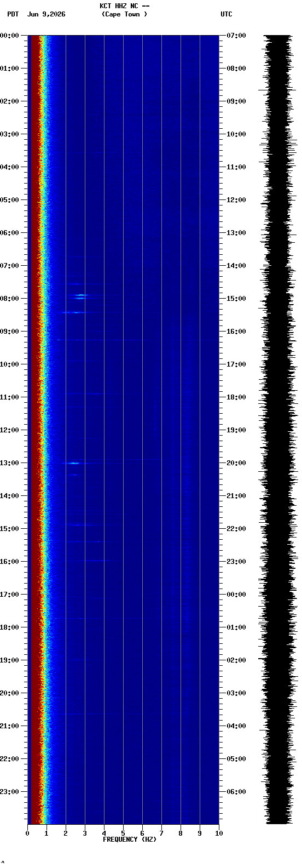The height and width of the screenshot is (868, 302).
Task: Click the PDT time label '14:00'
Action: pyautogui.click(x=9, y=496)
